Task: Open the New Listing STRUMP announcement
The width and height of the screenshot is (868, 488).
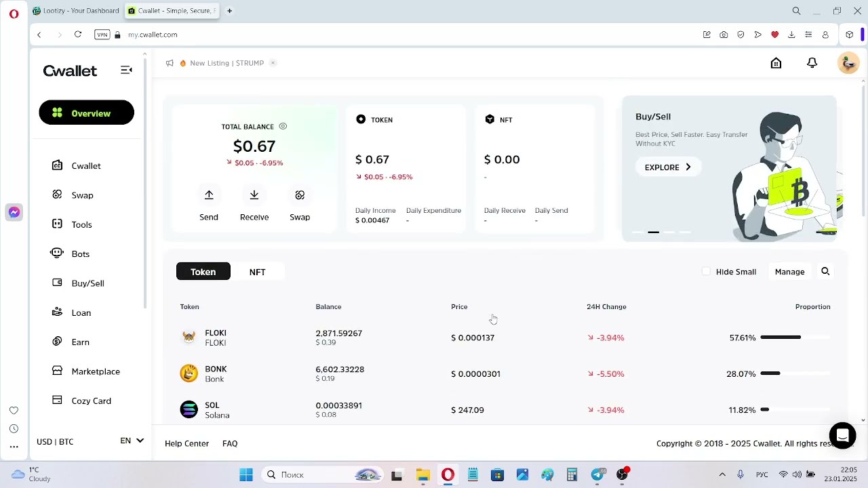Action: [x=226, y=63]
